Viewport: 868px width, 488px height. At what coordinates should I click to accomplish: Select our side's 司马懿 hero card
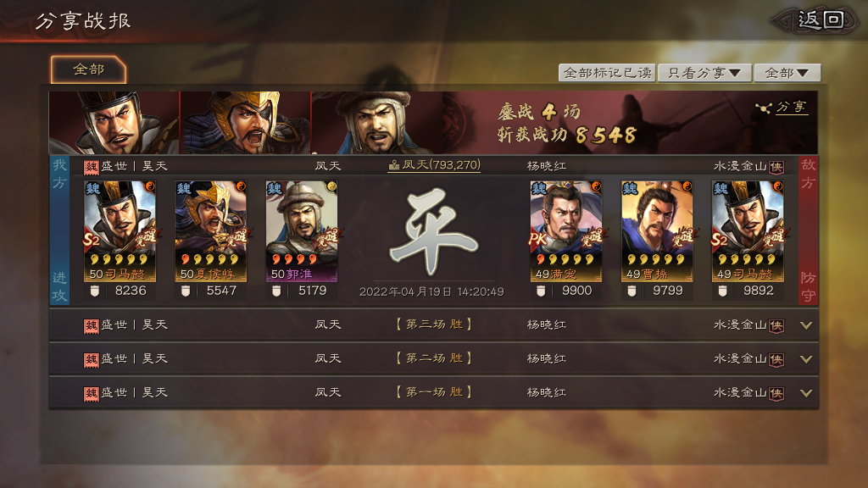click(x=120, y=231)
